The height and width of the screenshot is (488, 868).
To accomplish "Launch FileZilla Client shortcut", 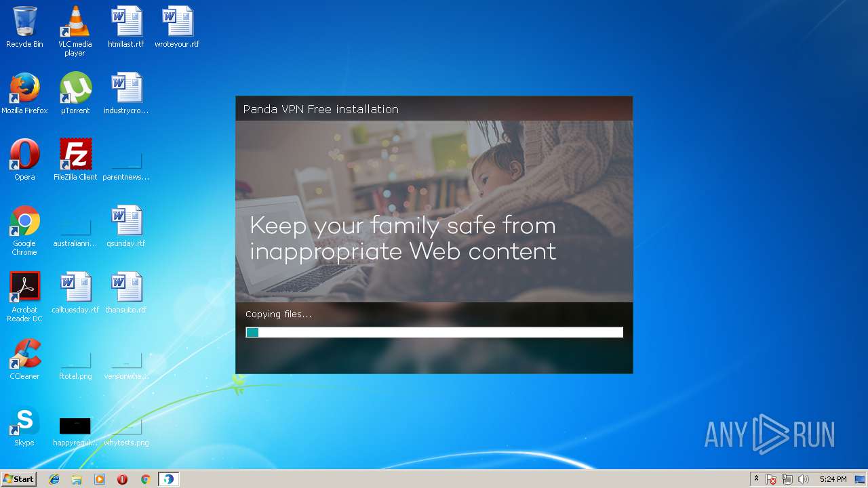I will tap(75, 160).
